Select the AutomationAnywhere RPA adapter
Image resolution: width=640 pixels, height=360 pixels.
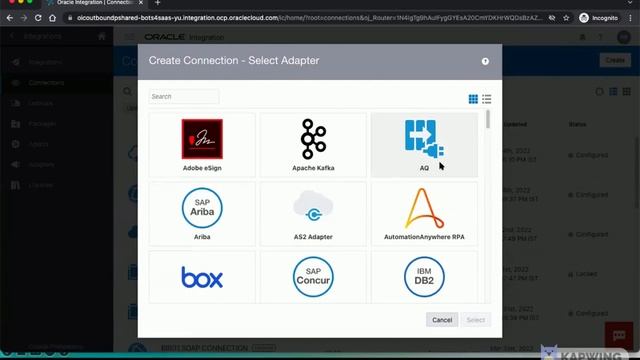click(x=424, y=214)
